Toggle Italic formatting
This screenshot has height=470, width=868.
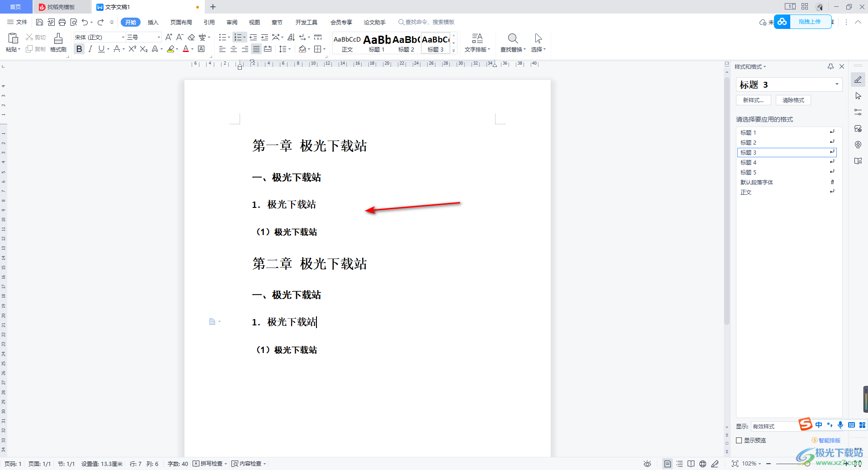click(x=90, y=49)
